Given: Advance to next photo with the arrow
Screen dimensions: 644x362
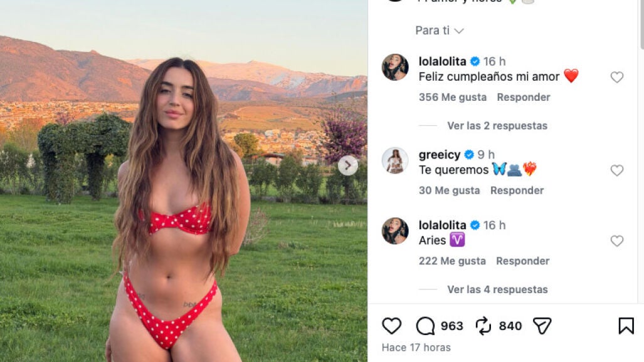Looking at the screenshot, I should click(348, 165).
